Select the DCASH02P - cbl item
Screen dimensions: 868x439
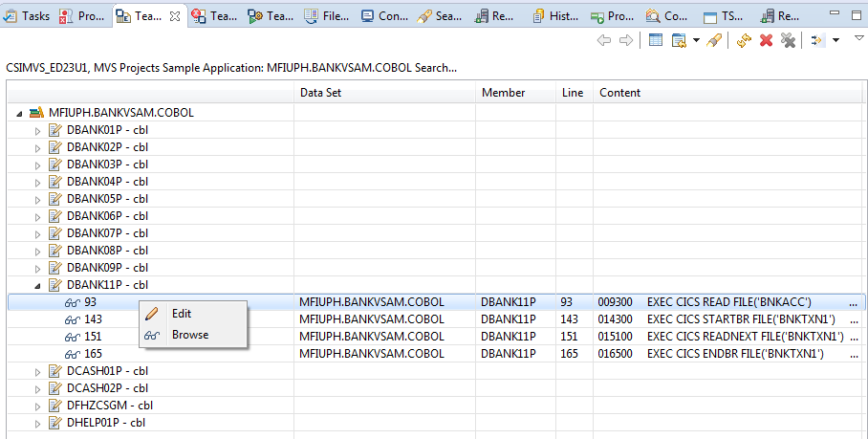(x=107, y=388)
